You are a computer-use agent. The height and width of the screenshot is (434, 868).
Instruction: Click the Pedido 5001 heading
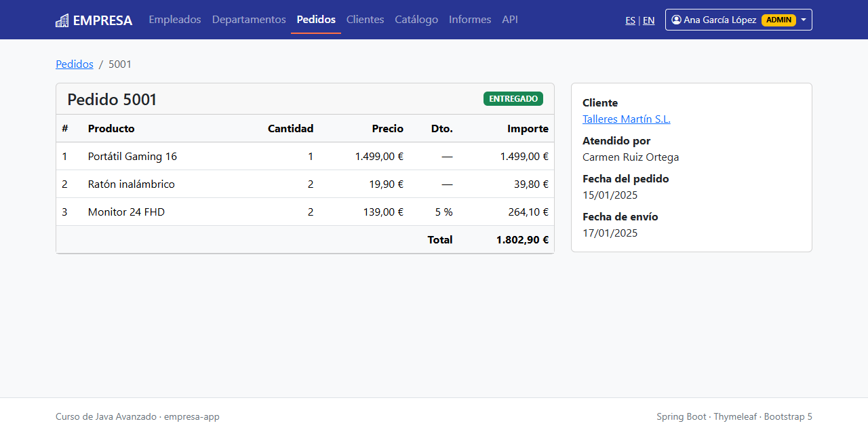(112, 100)
